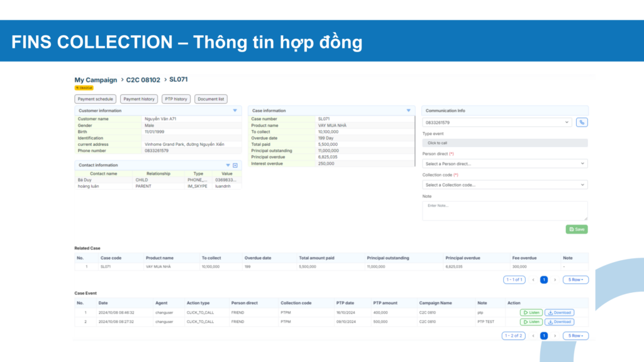Screen dimensions: 644x362
Task: Download the first case event recording
Action: [x=559, y=312]
